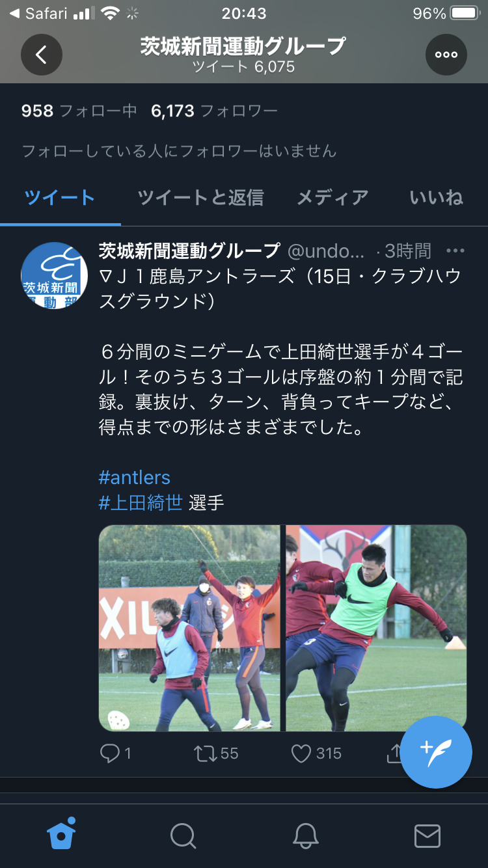Tap the compose new tweet button
488x868 pixels.
point(436,752)
